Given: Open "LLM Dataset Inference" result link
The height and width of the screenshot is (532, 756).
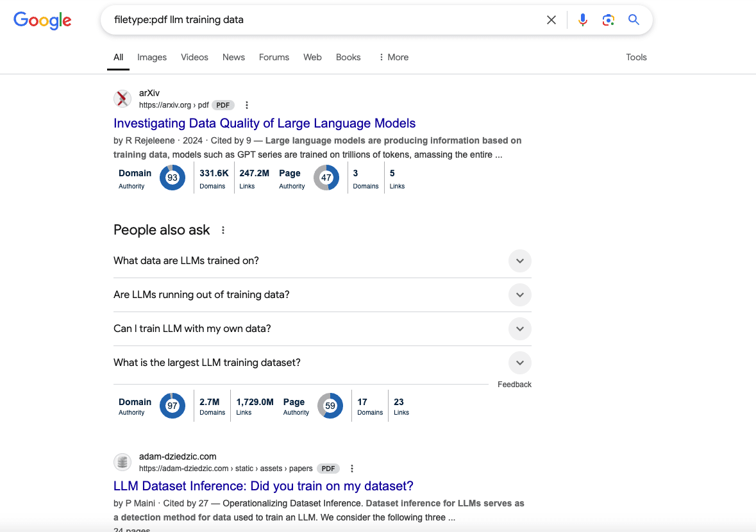Looking at the screenshot, I should point(263,486).
